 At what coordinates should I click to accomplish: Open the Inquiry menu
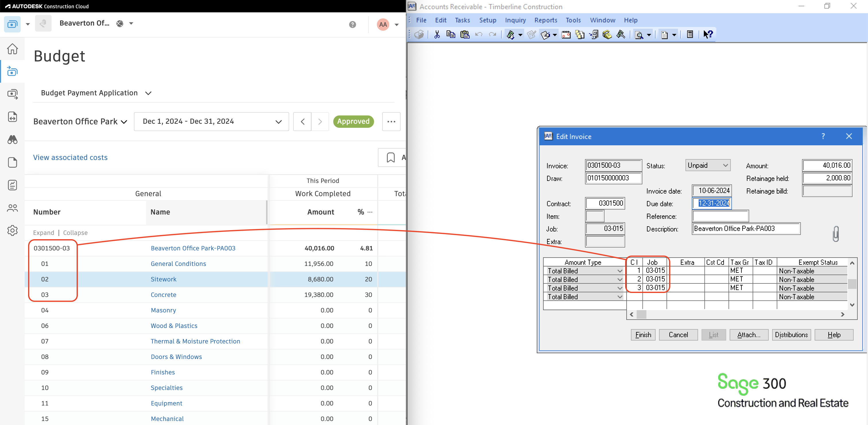click(515, 20)
